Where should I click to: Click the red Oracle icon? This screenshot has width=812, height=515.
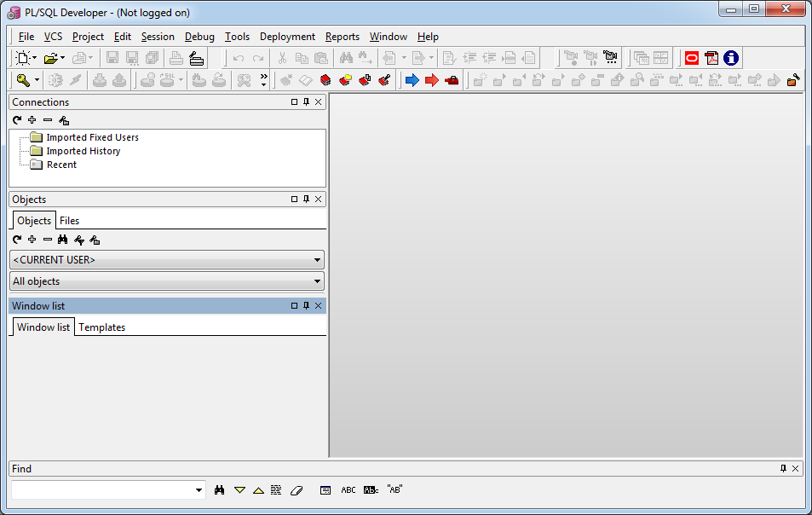[692, 58]
